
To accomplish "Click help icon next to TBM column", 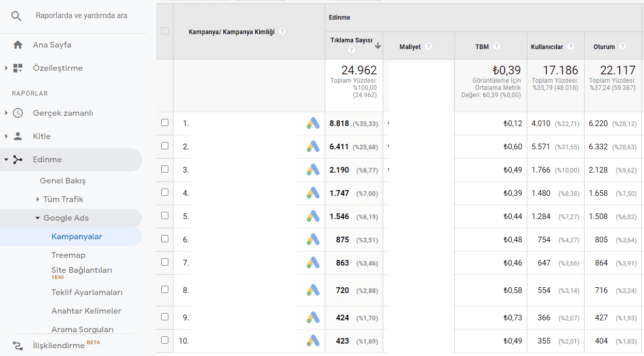I will 496,47.
